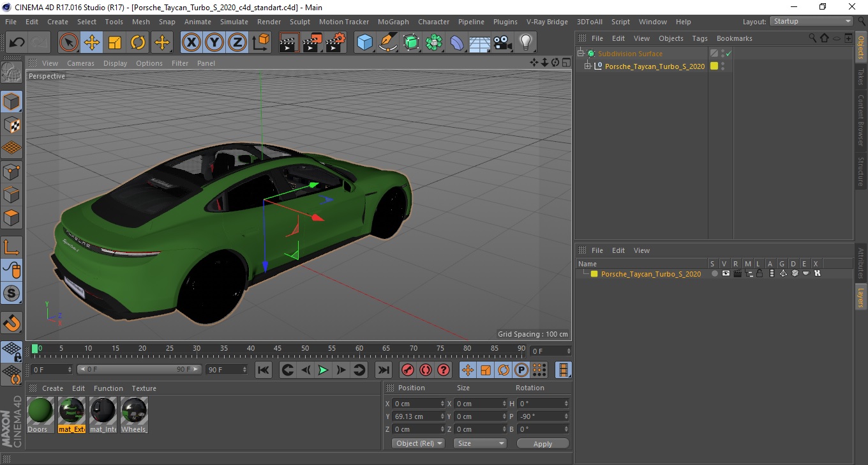Toggle Enable Snap magnet icon
868x465 pixels.
pos(11,323)
